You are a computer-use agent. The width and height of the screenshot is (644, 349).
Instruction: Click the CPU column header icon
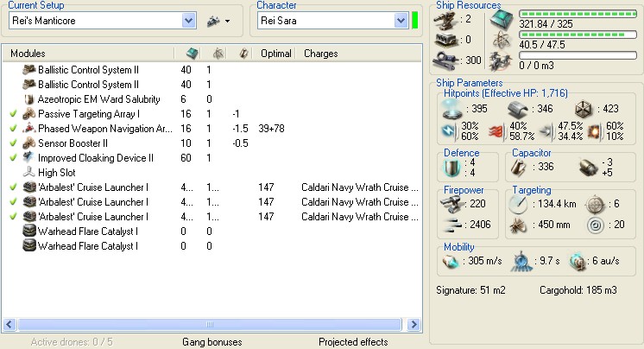192,54
